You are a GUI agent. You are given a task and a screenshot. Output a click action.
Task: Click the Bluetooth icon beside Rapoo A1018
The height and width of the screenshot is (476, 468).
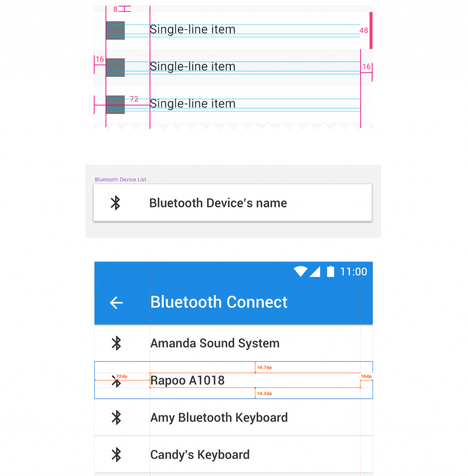[x=116, y=381]
